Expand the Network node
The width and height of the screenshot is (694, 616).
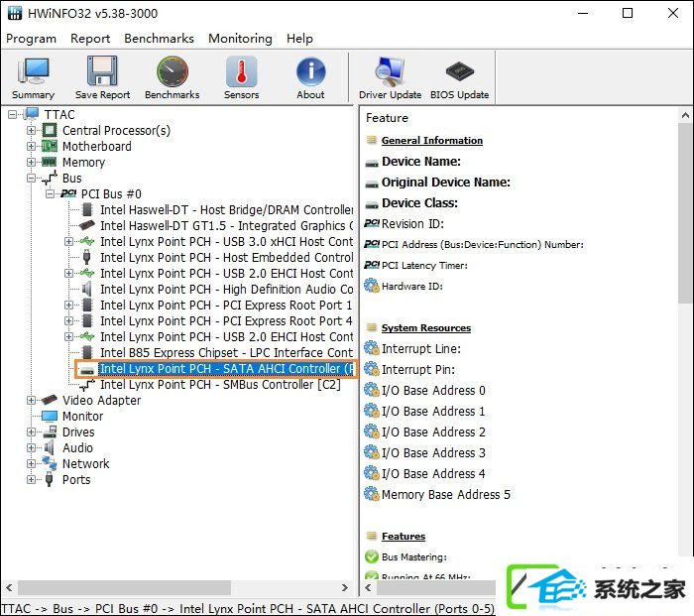[31, 463]
